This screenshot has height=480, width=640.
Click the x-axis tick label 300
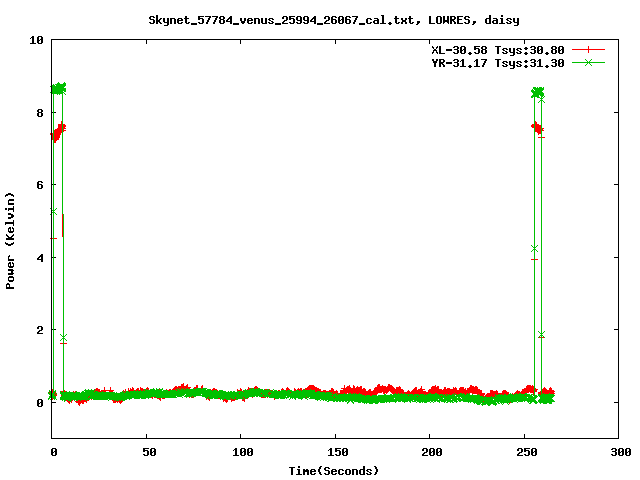[x=621, y=452]
